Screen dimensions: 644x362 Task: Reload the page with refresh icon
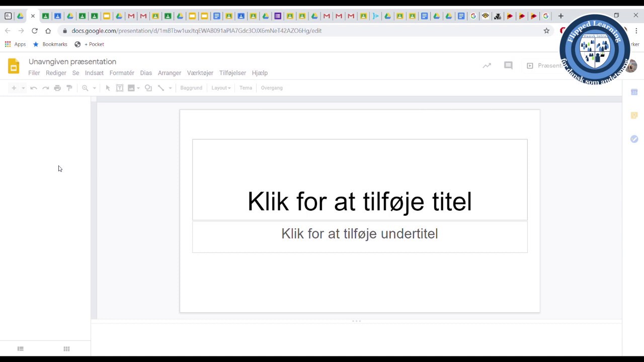[x=35, y=31]
